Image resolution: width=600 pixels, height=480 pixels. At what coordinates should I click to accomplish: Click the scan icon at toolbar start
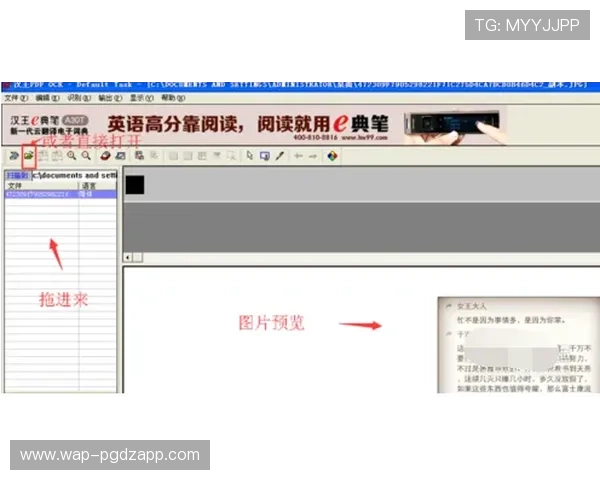pos(14,156)
